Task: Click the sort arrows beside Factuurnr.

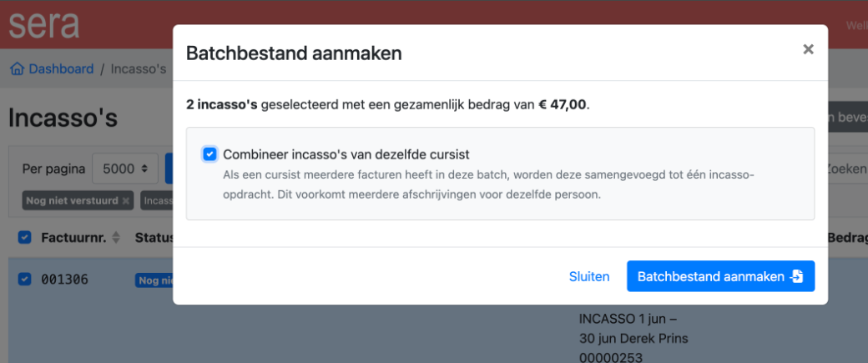Action: [116, 238]
